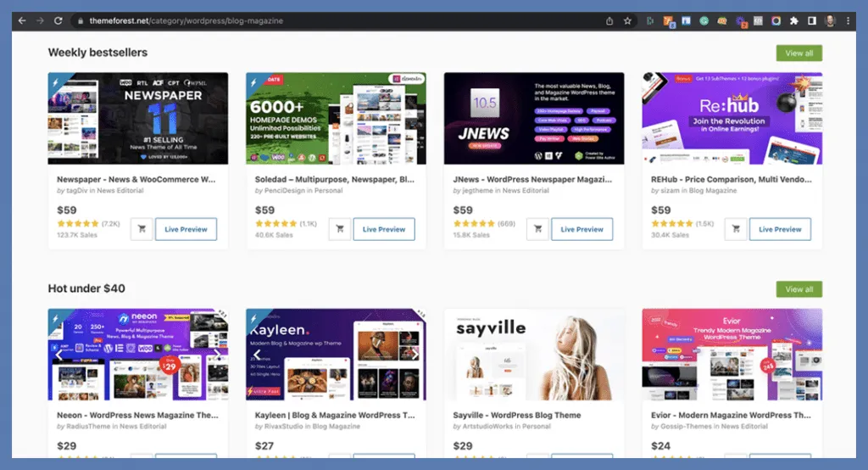Open Live Preview for Newspaper theme
This screenshot has width=868, height=470.
[x=186, y=229]
